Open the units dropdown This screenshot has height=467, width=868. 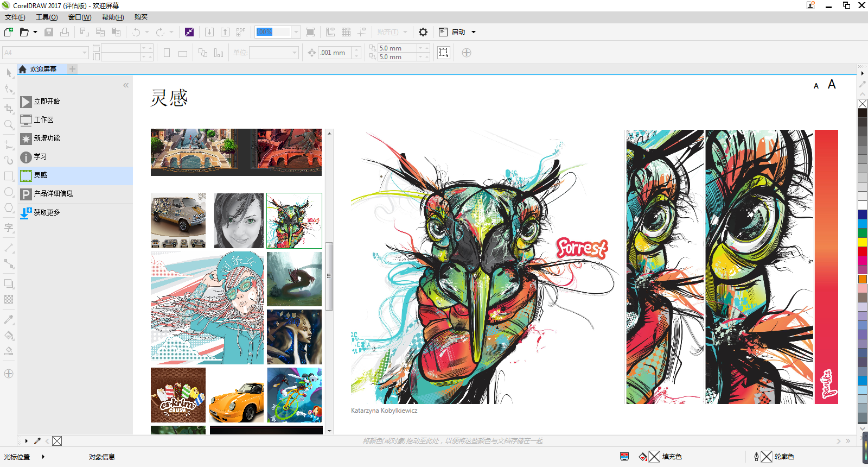click(295, 53)
